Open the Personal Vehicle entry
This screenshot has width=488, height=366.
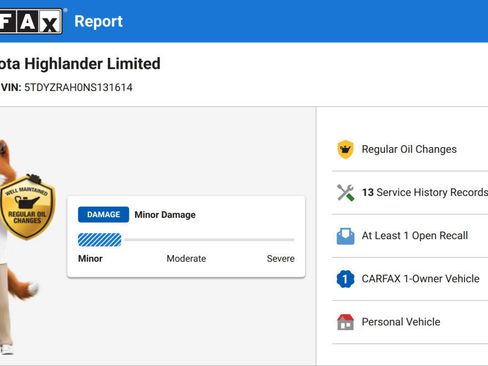(410, 322)
